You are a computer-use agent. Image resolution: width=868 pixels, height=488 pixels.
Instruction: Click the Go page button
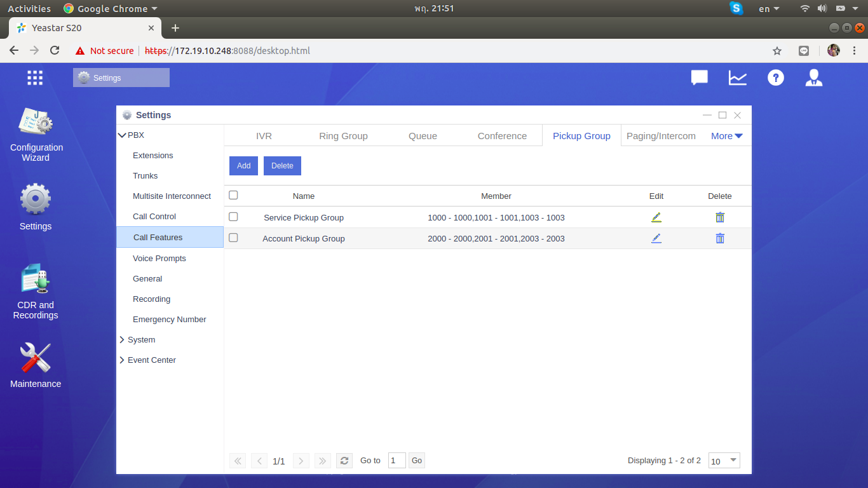(417, 461)
